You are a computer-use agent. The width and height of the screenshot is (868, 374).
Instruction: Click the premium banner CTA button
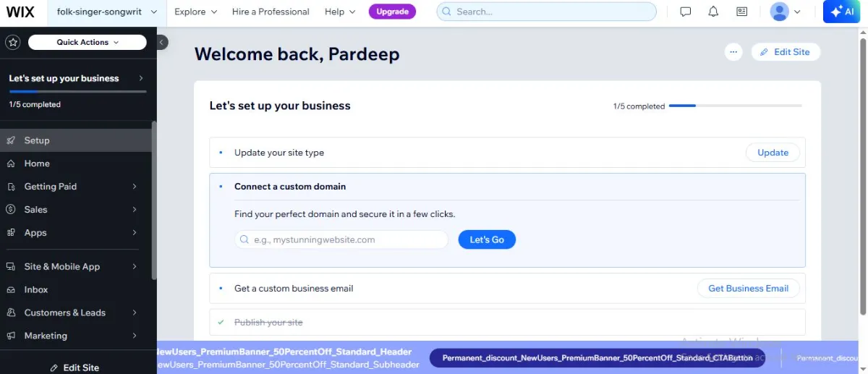pyautogui.click(x=597, y=358)
